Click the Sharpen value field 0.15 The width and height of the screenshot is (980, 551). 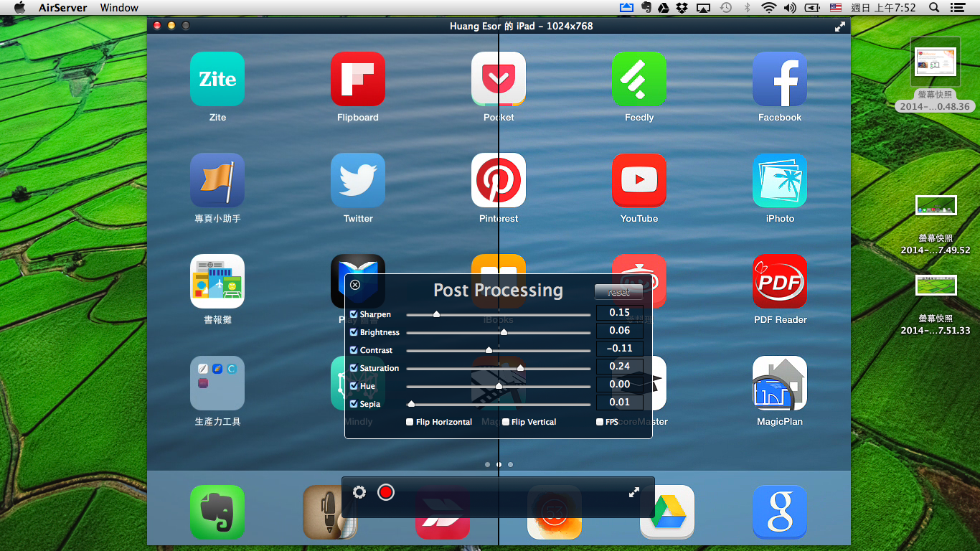[x=620, y=313]
